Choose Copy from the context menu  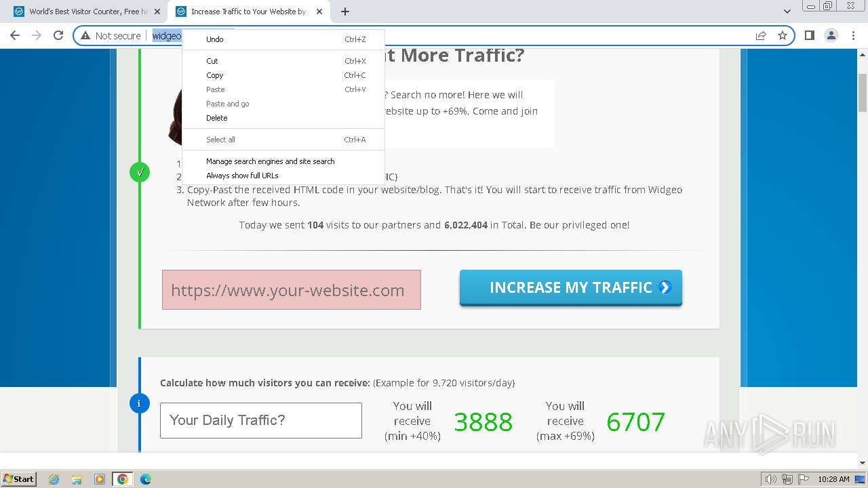(283, 75)
